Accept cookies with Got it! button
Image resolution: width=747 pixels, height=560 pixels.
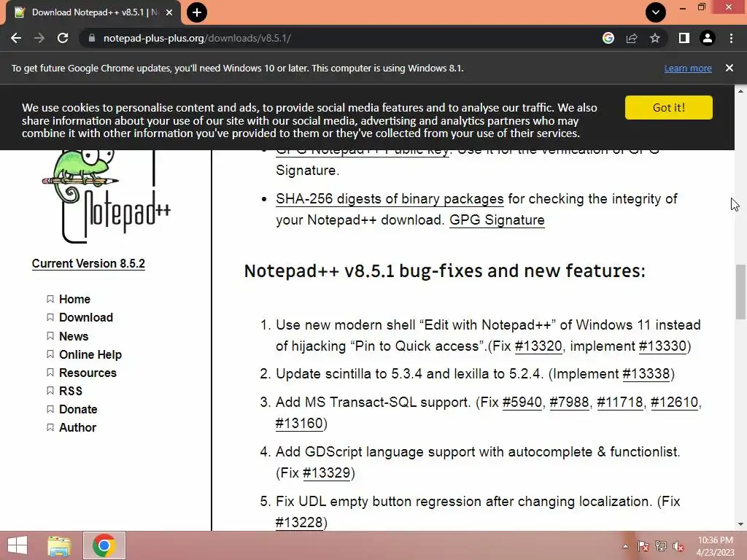click(x=669, y=107)
